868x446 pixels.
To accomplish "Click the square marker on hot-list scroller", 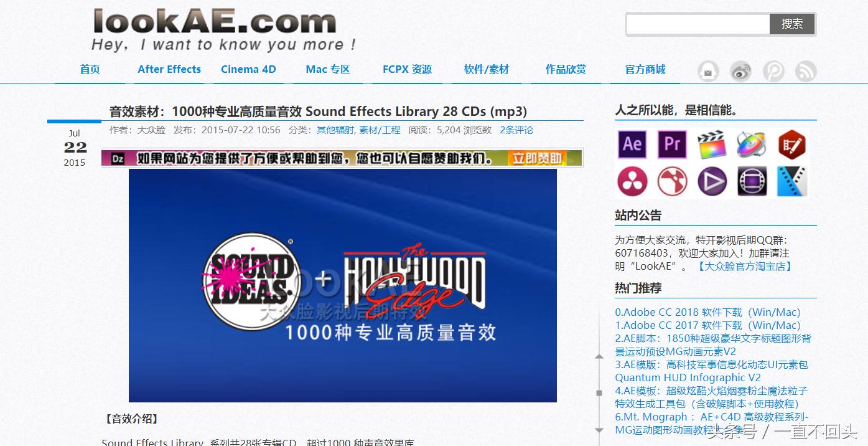I will [599, 393].
